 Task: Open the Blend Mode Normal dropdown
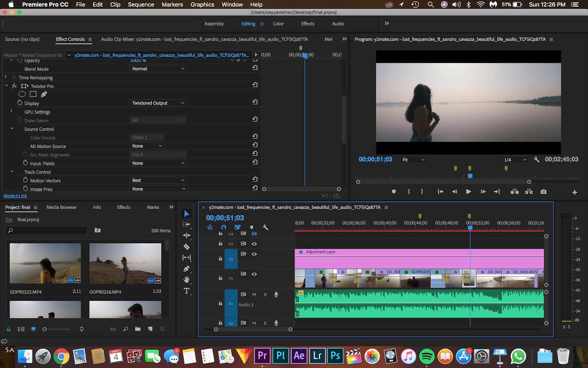158,69
